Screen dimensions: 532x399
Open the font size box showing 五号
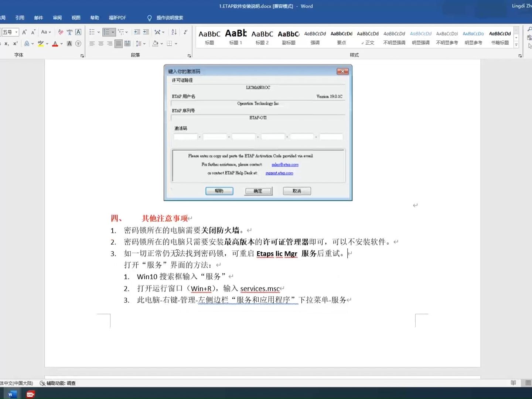pos(10,32)
